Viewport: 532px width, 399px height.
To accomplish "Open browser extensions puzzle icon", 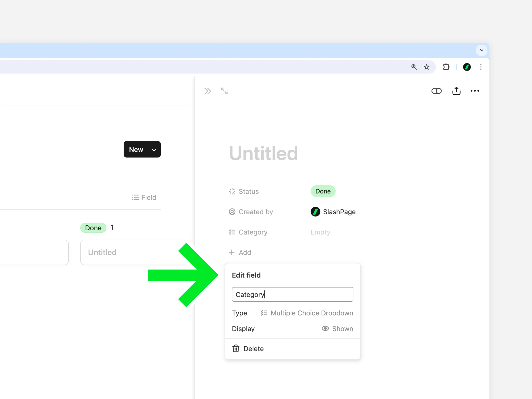I will [446, 67].
